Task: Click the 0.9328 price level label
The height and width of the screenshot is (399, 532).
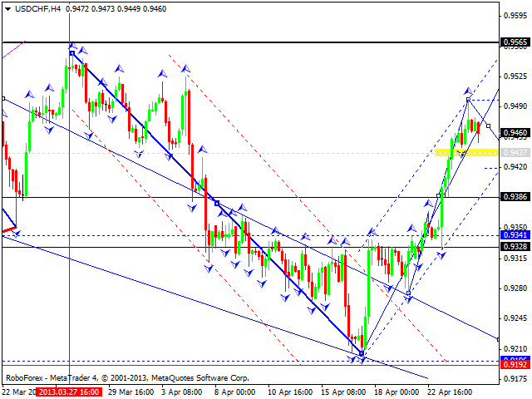Action: point(514,247)
